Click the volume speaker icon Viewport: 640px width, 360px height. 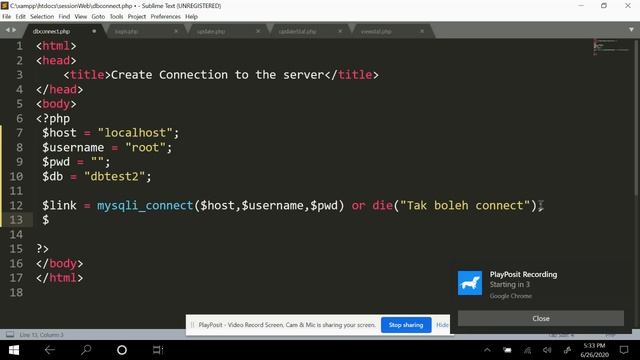547,350
